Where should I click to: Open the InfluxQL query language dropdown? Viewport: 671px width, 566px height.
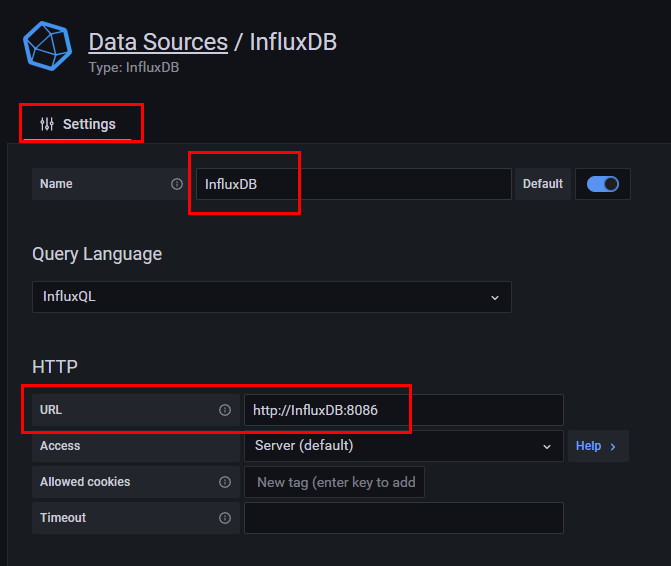[271, 297]
